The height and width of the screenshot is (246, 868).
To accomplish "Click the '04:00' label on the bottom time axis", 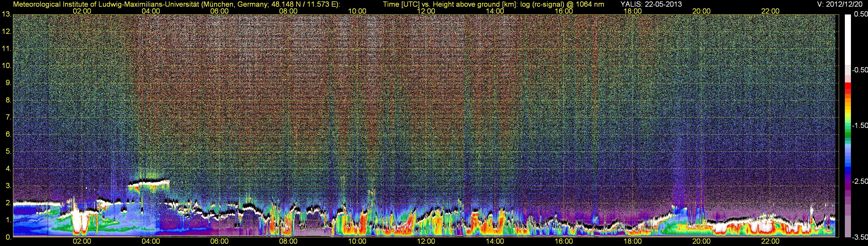I will click(x=151, y=241).
